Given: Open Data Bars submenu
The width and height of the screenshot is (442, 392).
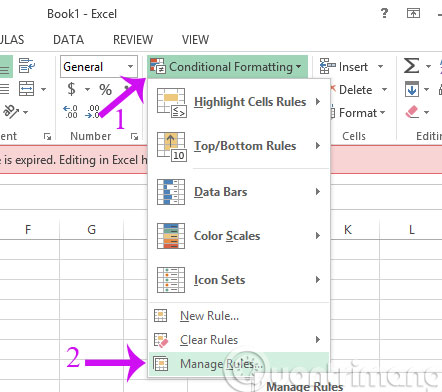Looking at the screenshot, I should tap(239, 192).
